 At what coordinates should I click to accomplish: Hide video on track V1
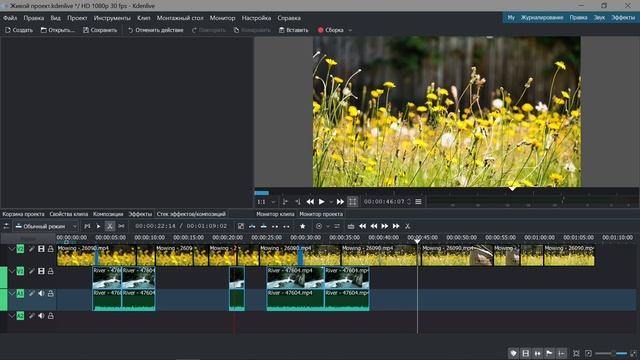coord(41,271)
